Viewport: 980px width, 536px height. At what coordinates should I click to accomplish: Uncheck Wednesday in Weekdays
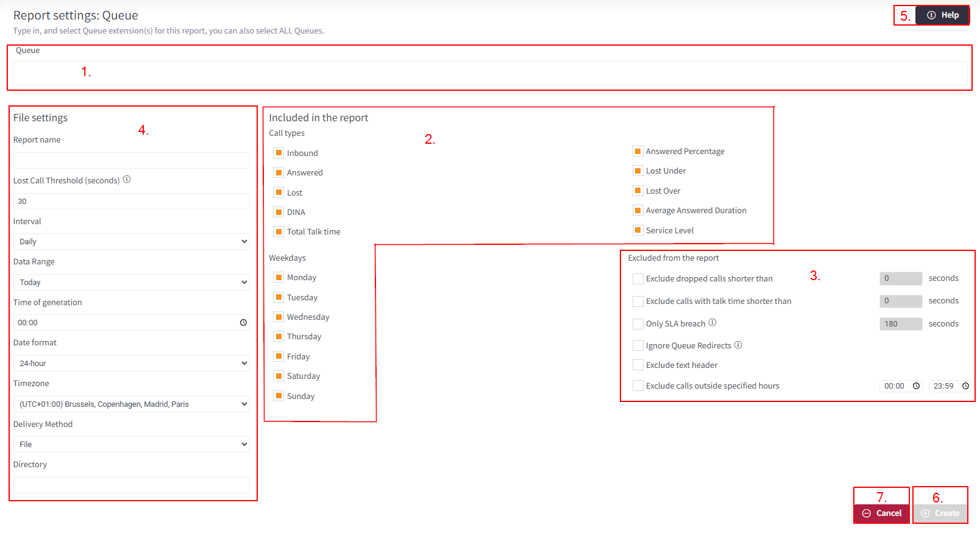click(279, 317)
